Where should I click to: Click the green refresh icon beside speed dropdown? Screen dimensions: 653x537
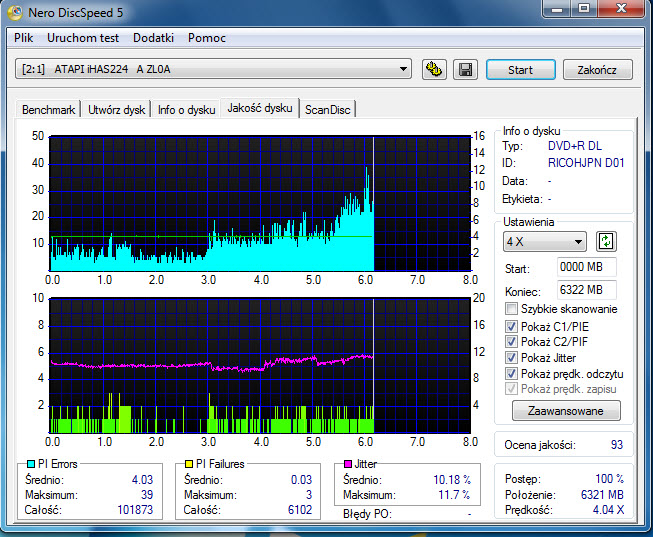606,241
